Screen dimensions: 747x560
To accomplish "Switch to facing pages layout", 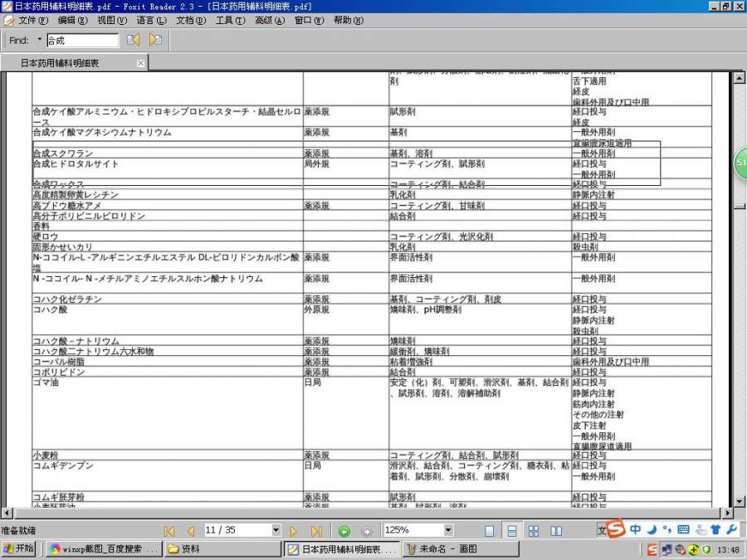I will click(x=556, y=531).
